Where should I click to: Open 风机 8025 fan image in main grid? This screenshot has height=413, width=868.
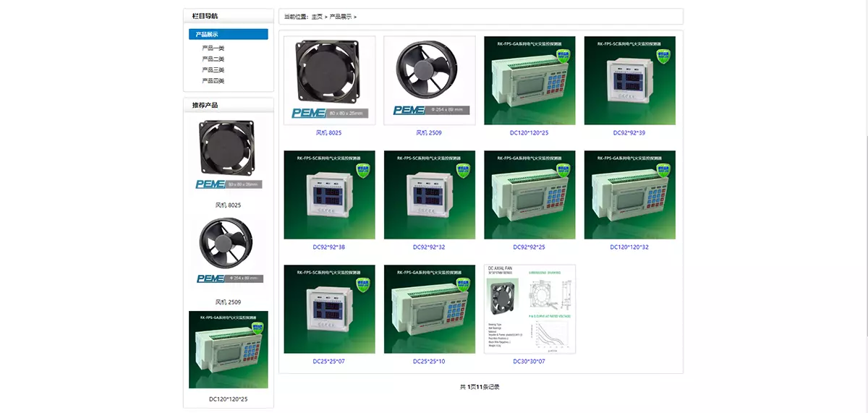(329, 80)
